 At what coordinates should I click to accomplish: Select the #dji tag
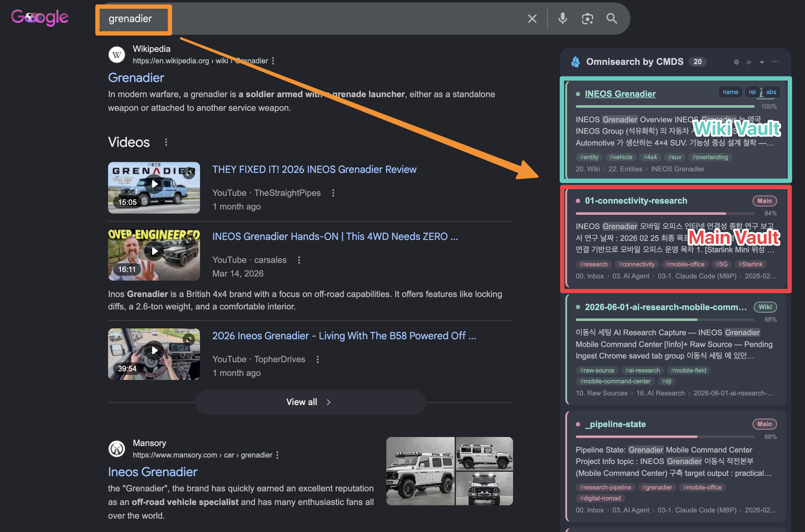click(x=666, y=381)
